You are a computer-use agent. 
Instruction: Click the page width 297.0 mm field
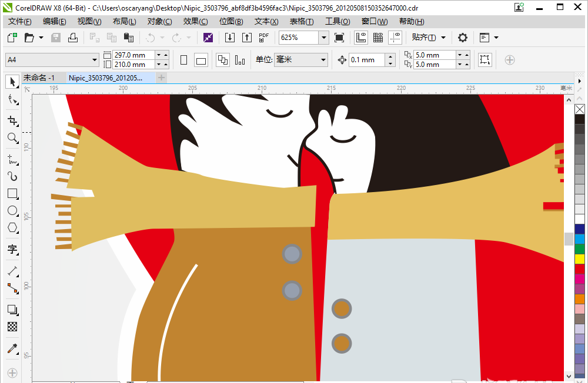tap(133, 55)
